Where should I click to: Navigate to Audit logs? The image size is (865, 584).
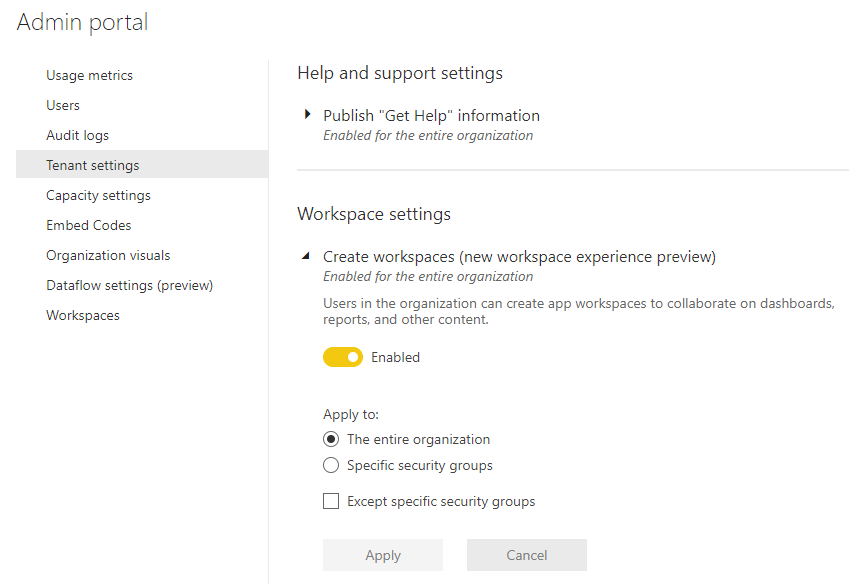point(78,134)
